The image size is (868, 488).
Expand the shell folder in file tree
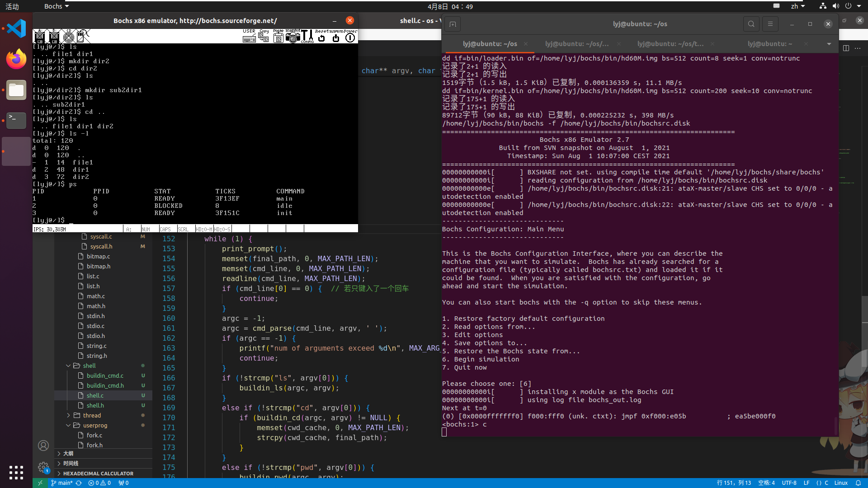pyautogui.click(x=67, y=365)
